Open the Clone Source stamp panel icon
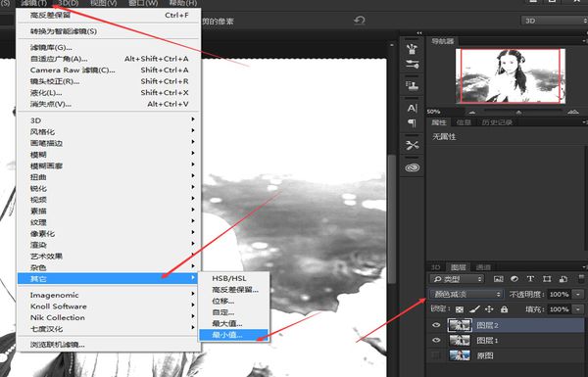588x377 pixels. (412, 86)
